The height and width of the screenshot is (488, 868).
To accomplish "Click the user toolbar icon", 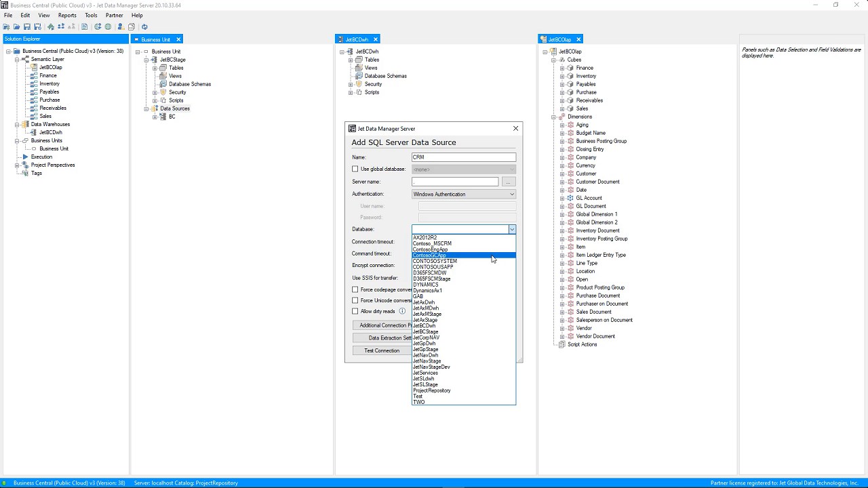I will 121,27.
